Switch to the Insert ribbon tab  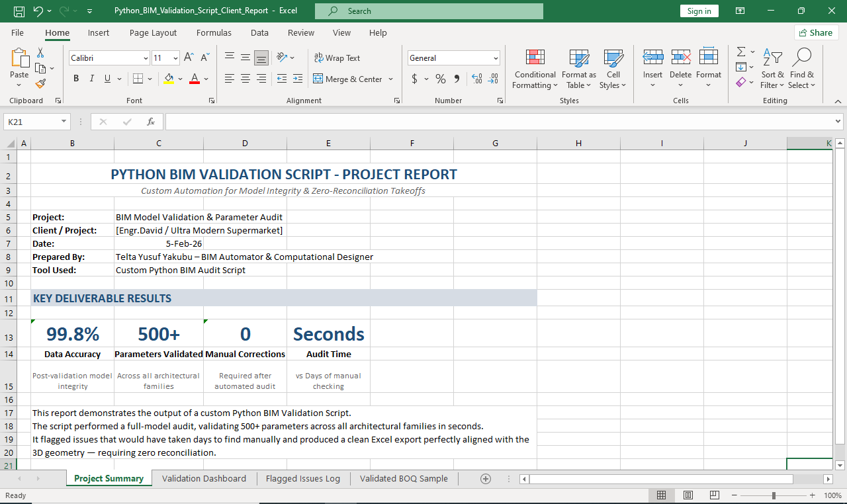(x=99, y=32)
